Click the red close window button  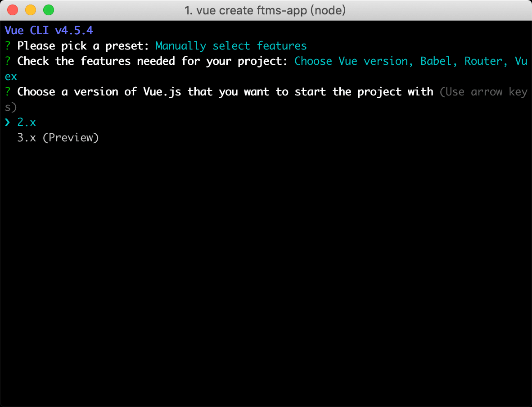pyautogui.click(x=13, y=10)
